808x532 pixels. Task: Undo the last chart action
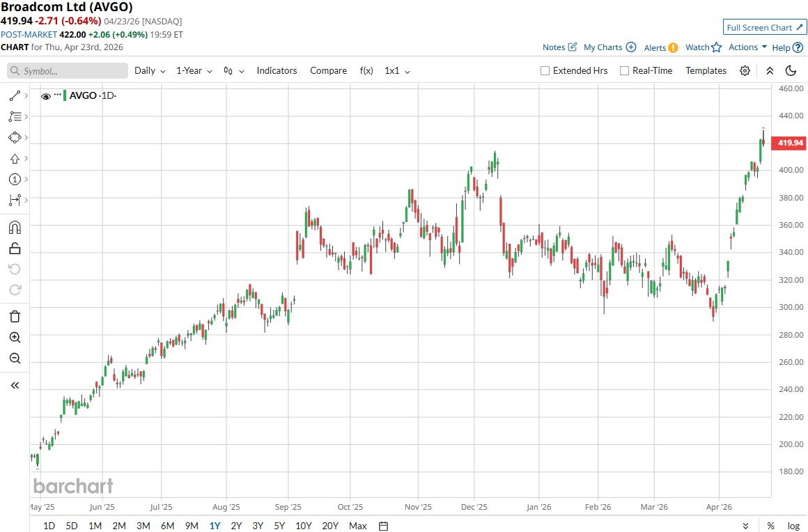tap(15, 269)
